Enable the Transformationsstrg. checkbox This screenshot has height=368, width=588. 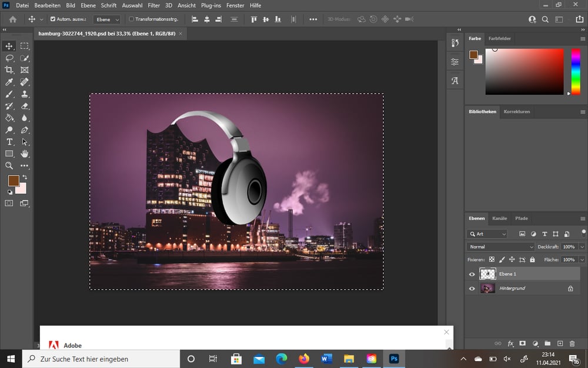click(131, 19)
